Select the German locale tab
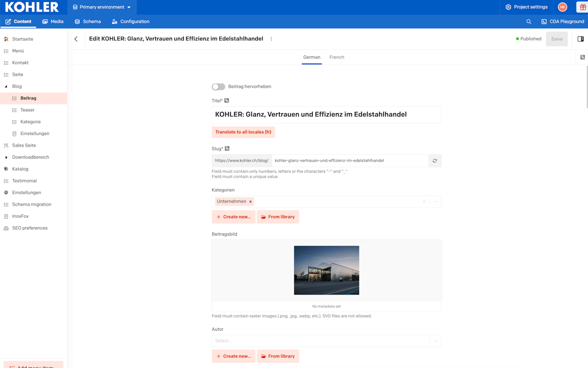588x368 pixels. pos(312,57)
